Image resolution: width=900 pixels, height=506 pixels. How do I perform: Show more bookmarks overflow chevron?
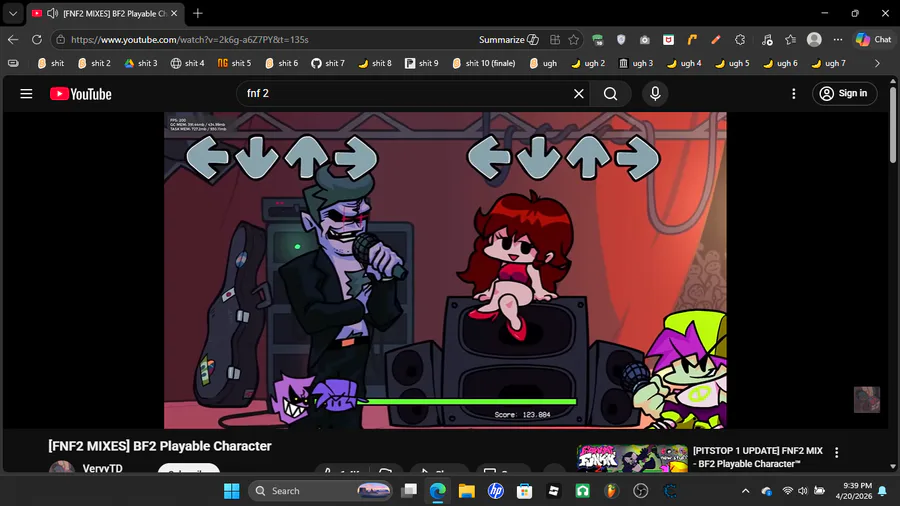click(877, 63)
